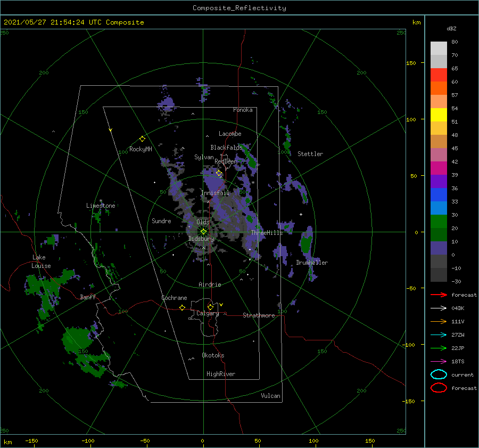479x448 pixels.
Task: Click the yellow V marker northeast of Calgary
Action: tap(221, 305)
